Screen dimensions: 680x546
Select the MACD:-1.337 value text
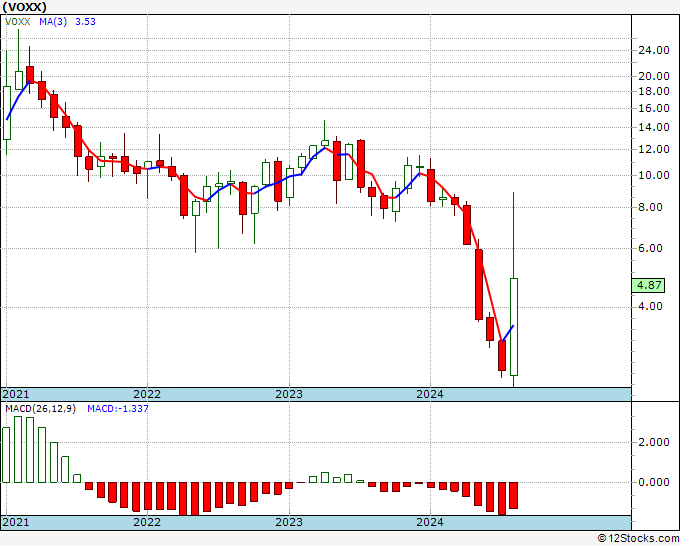(x=118, y=409)
